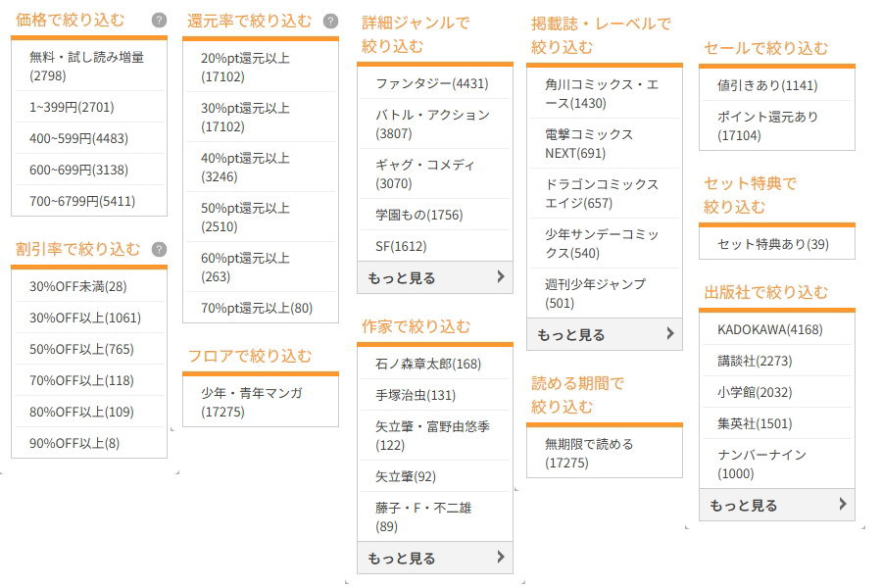Choose 50%OFF以上 discount filter
Viewport: 882px width, 588px height.
click(89, 349)
